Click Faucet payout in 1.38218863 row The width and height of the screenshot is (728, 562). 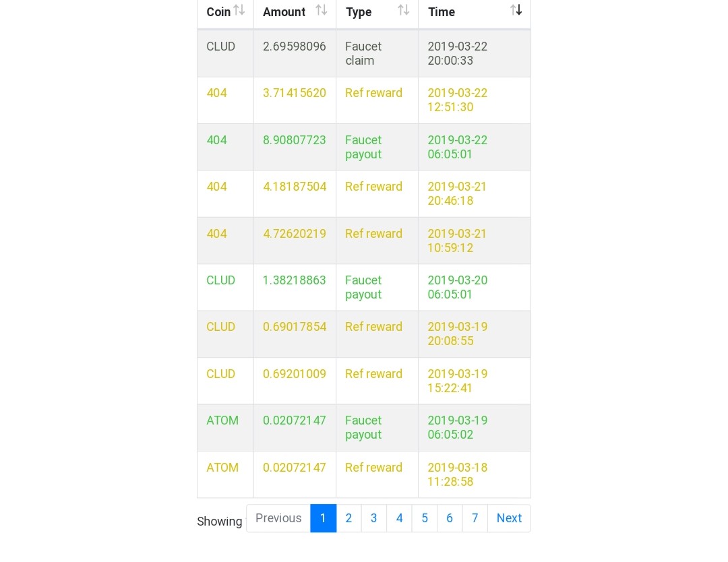point(363,287)
